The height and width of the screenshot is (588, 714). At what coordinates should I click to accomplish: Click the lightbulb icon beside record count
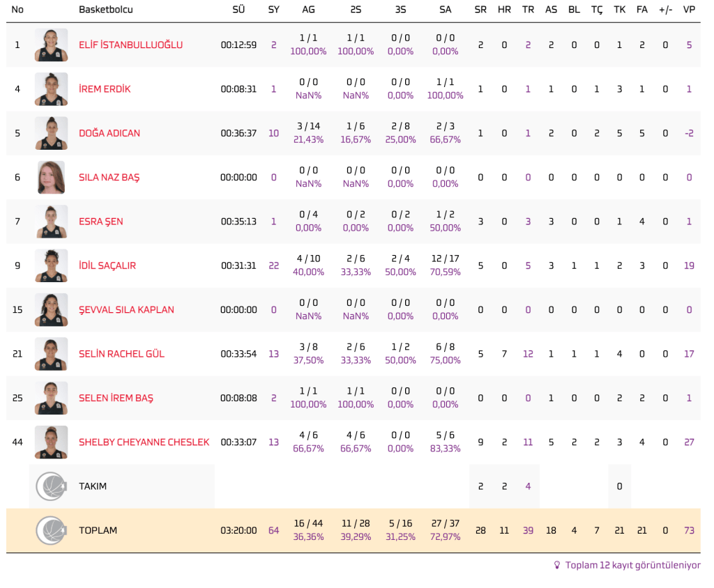pos(556,565)
